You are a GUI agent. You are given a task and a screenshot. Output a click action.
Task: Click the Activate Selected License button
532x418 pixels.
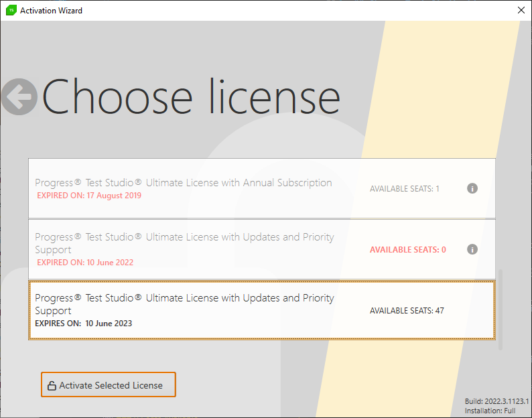click(109, 385)
